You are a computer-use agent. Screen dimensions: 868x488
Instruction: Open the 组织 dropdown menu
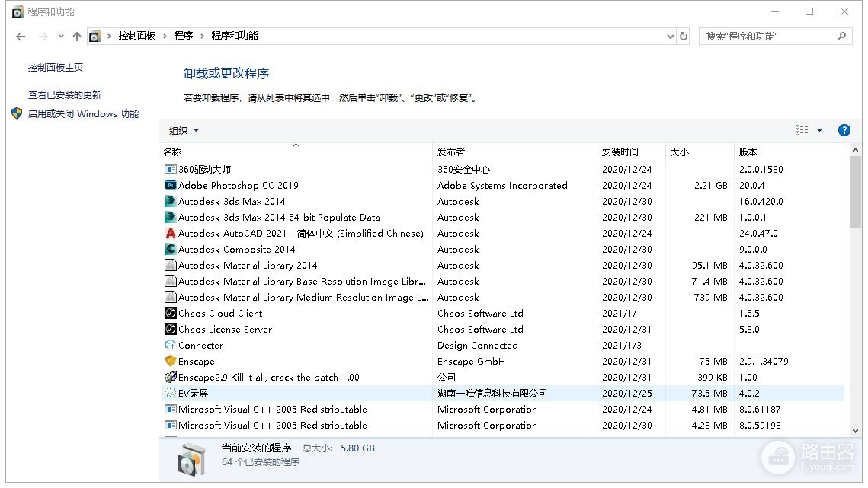click(x=184, y=131)
